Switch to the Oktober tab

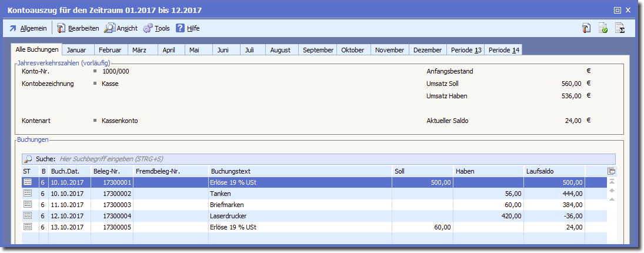tap(353, 50)
